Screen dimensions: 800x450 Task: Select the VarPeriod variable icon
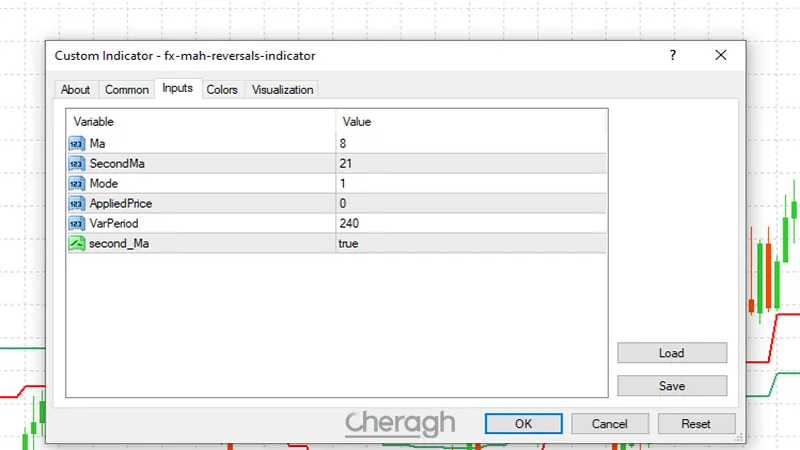point(77,223)
